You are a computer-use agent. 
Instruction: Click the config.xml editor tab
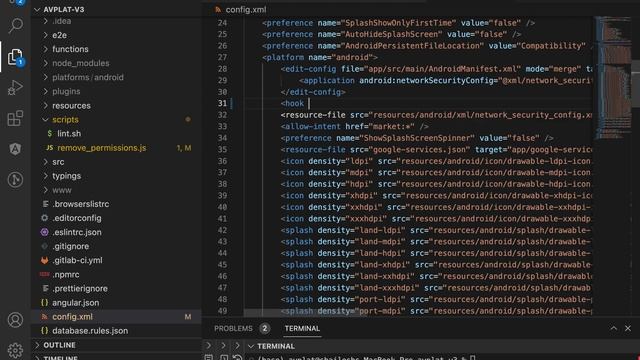241,9
